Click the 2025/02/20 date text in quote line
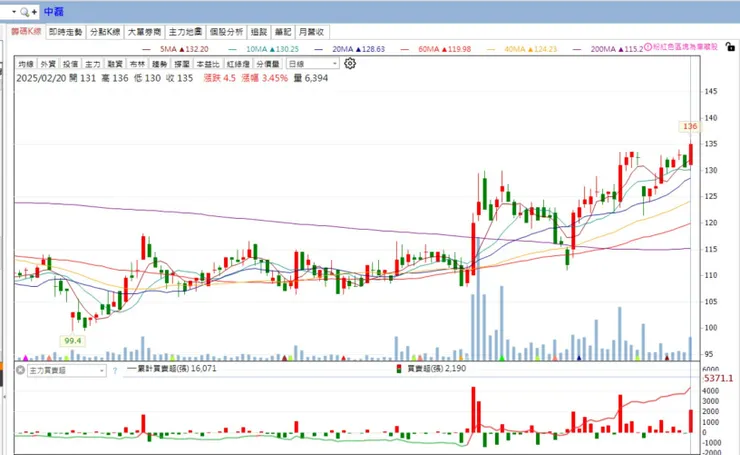Image resolution: width=740 pixels, height=455 pixels. click(41, 78)
